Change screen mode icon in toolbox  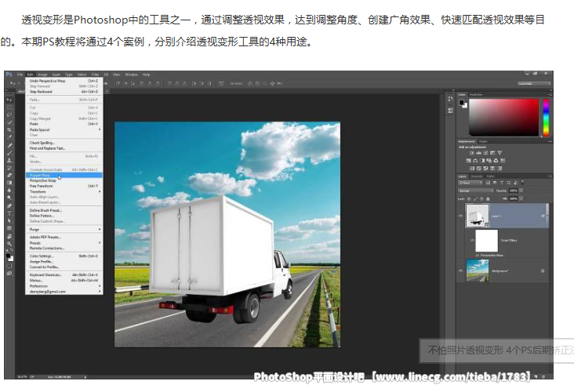coord(9,274)
